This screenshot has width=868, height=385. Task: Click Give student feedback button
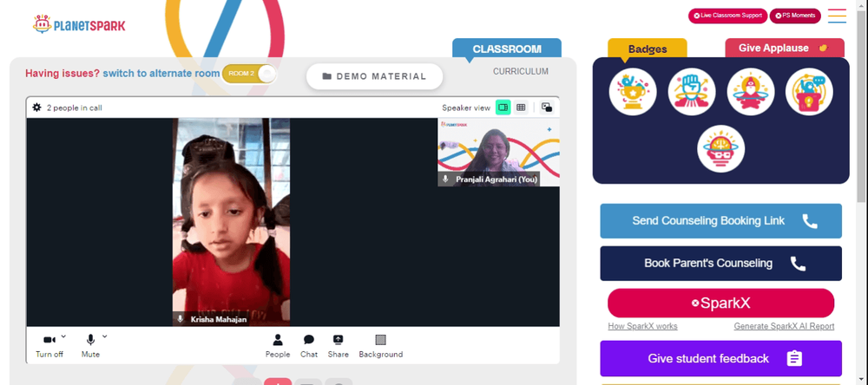pyautogui.click(x=720, y=358)
